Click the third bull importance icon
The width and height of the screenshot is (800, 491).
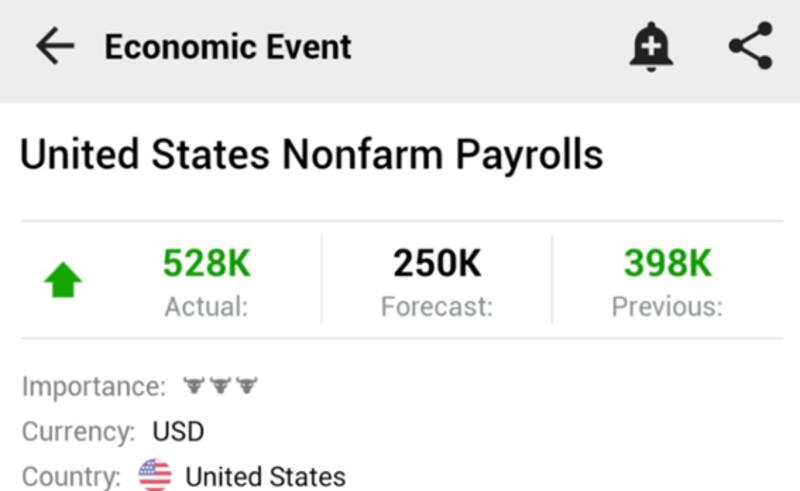tap(246, 385)
